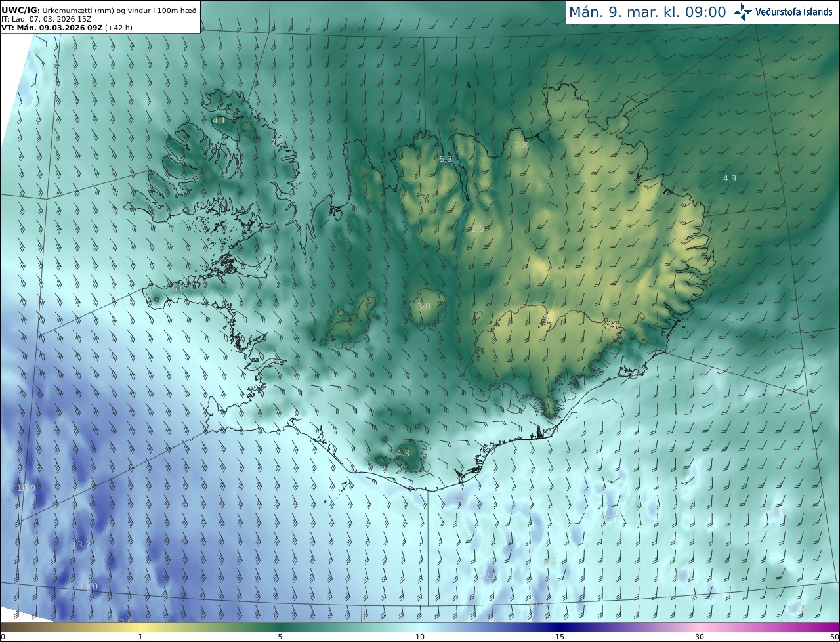
Task: Click the dark blue band near scale value 15
Action: pos(559,628)
